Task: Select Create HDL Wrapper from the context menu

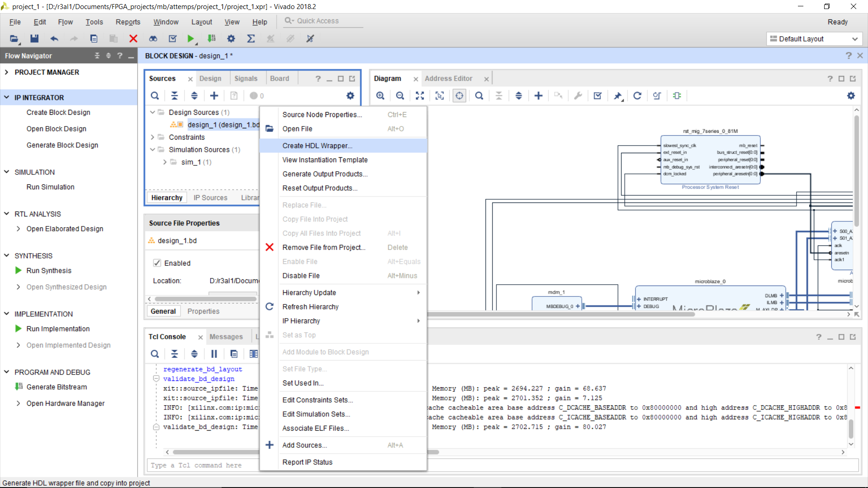Action: point(317,145)
